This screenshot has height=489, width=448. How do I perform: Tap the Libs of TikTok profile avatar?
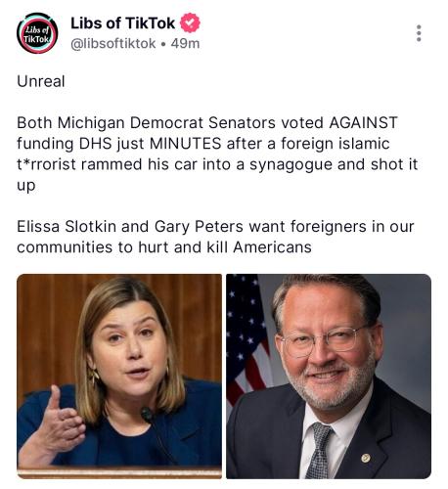coord(37,33)
